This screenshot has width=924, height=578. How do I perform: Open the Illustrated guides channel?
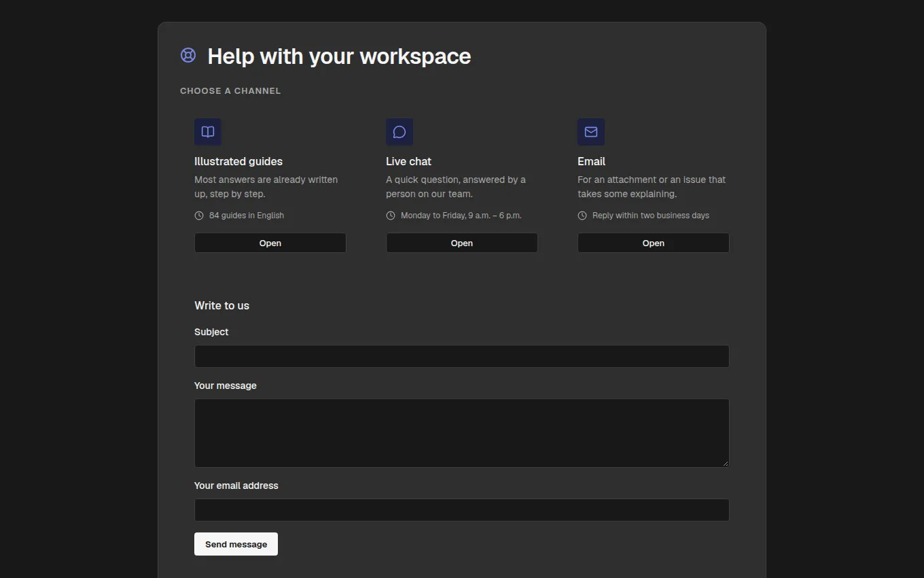point(270,243)
